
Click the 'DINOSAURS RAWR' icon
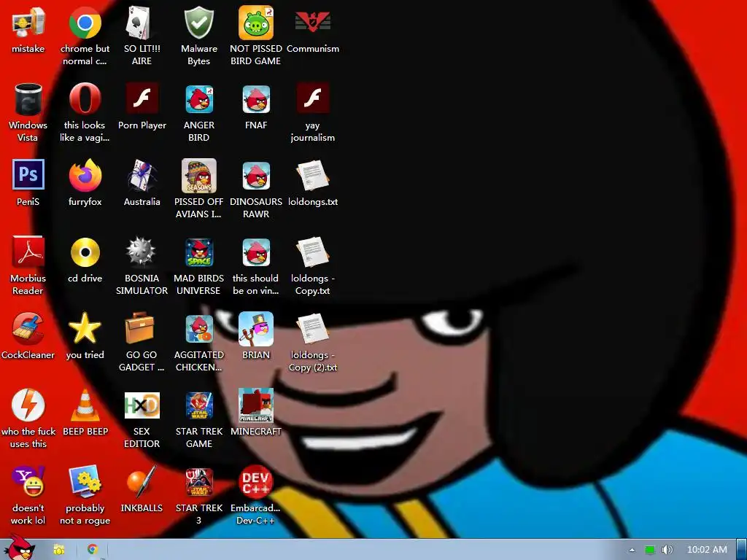[x=256, y=176]
